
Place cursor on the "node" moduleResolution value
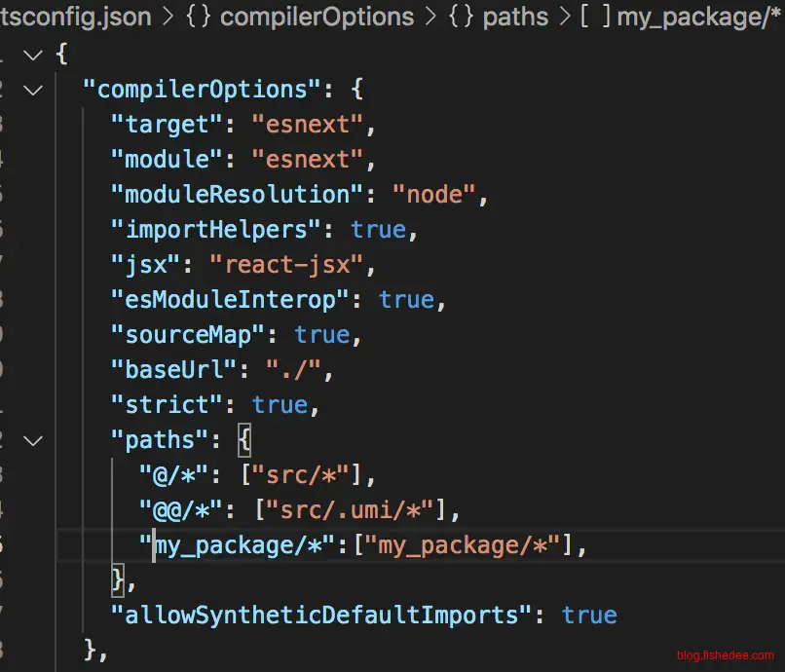433,195
